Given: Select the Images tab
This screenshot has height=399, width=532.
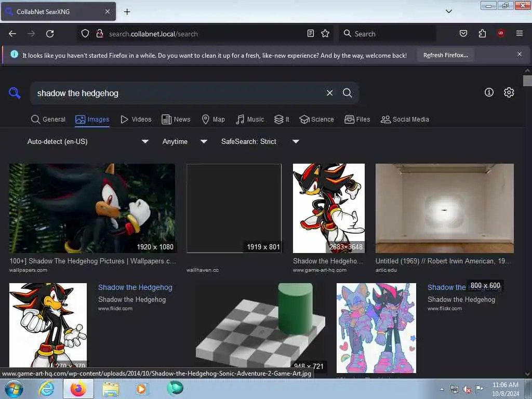Looking at the screenshot, I should click(x=92, y=119).
